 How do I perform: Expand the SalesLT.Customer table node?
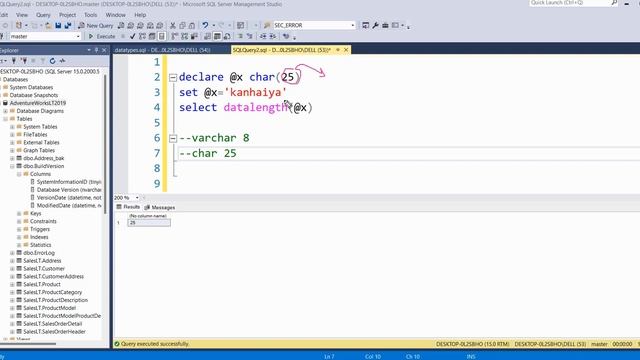coord(12,269)
